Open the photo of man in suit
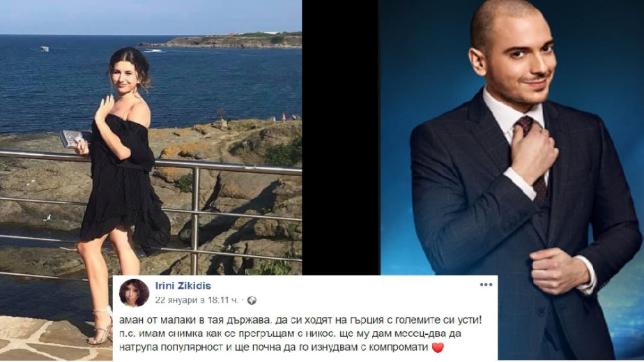Viewport: 644px width, 362px height. (512, 137)
